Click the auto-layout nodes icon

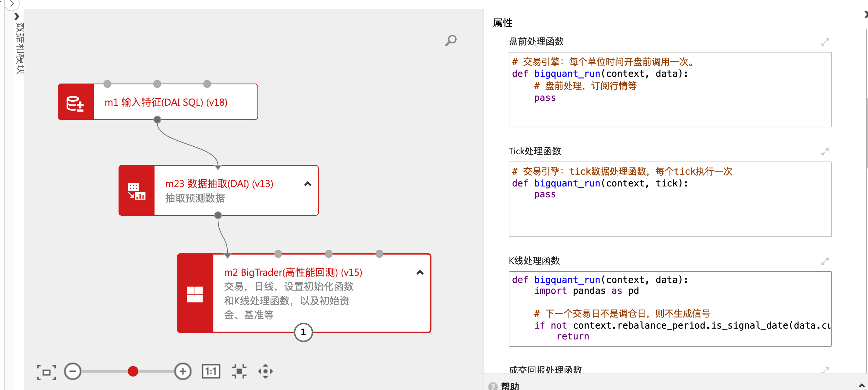click(x=239, y=371)
